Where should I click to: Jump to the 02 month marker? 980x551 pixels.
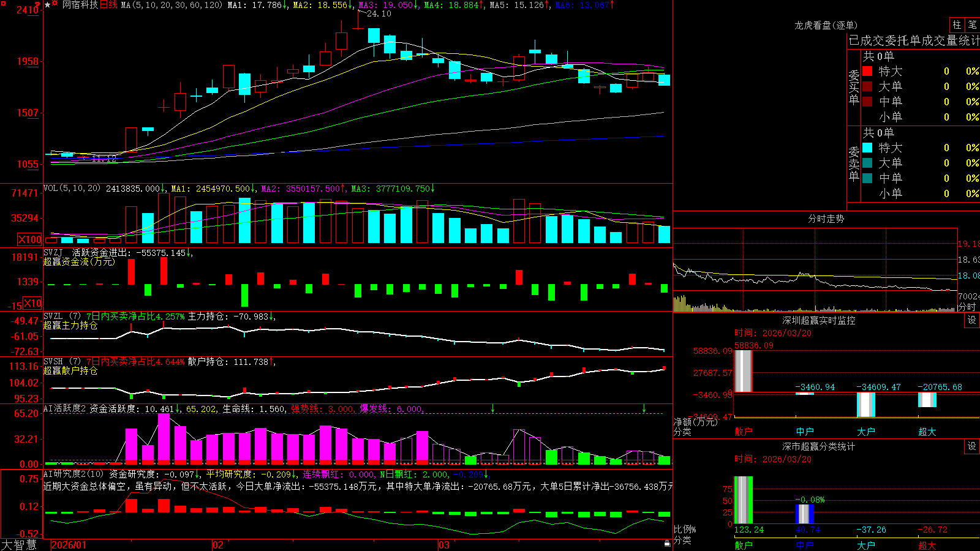tap(217, 545)
